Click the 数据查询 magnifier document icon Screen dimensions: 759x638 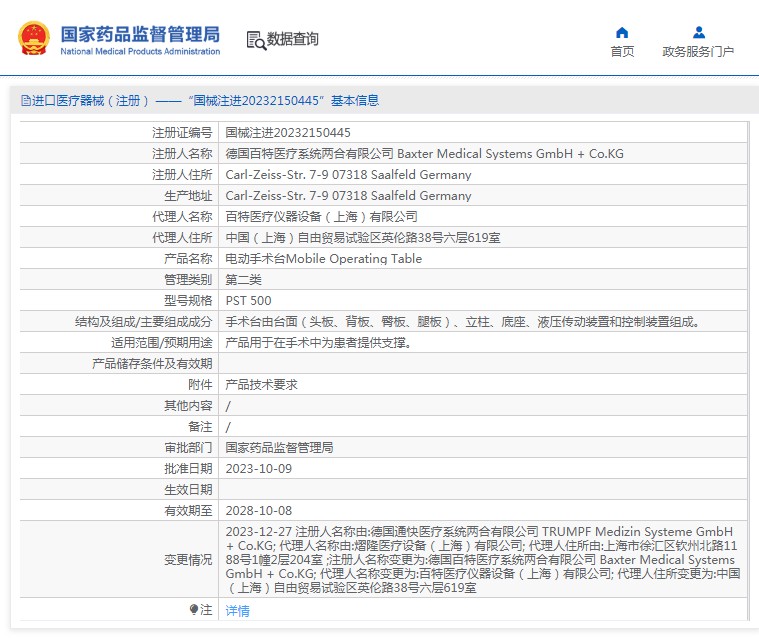pyautogui.click(x=256, y=40)
